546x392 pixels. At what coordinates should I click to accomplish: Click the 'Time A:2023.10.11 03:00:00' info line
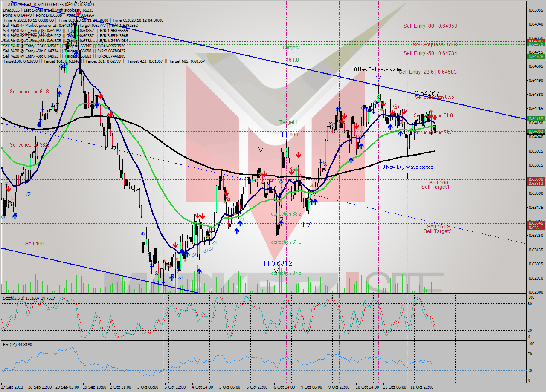coord(83,20)
